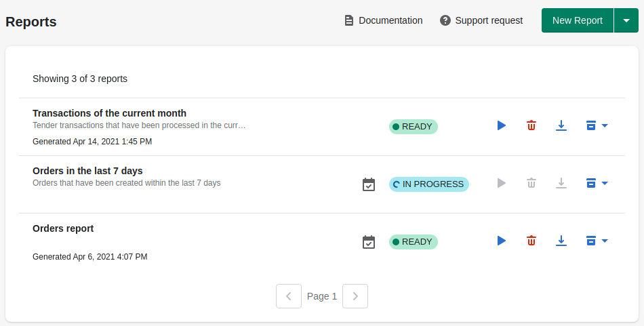Open a Support request
This screenshot has height=326, width=644.
pos(481,20)
